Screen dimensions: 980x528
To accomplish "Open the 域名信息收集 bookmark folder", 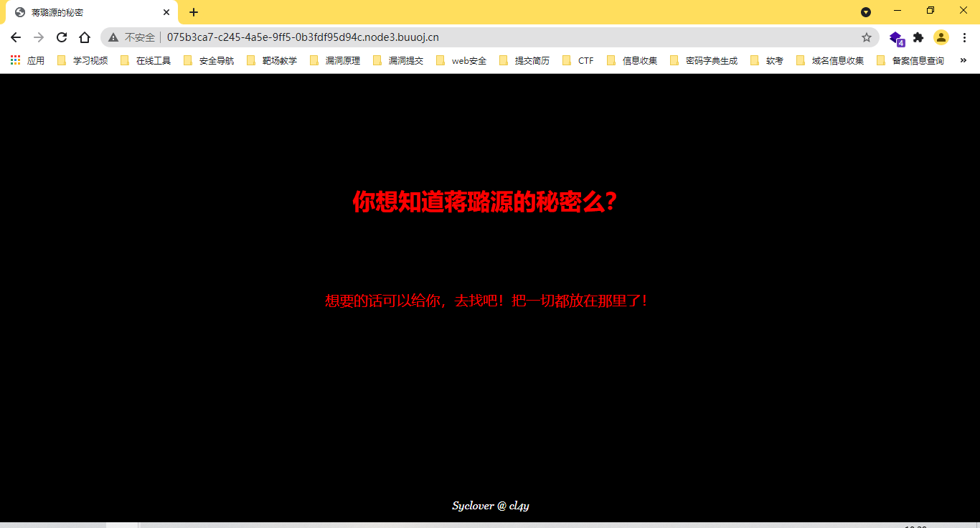I will point(830,61).
